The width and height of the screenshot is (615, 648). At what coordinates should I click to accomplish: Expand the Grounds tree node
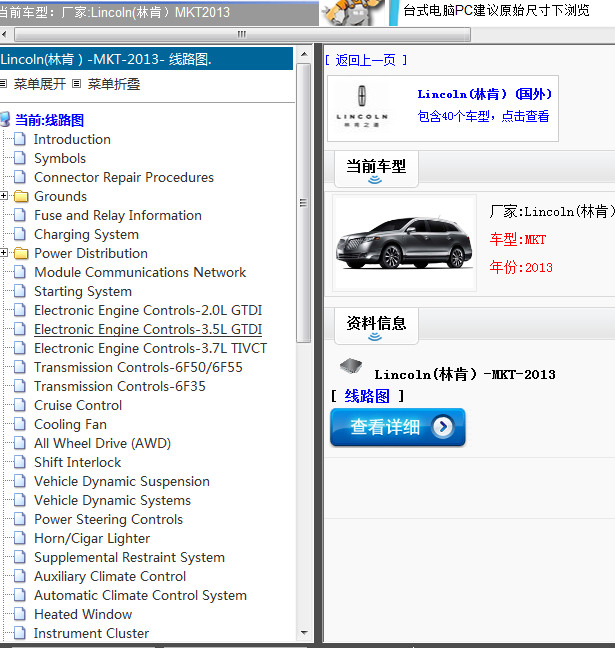[5, 197]
